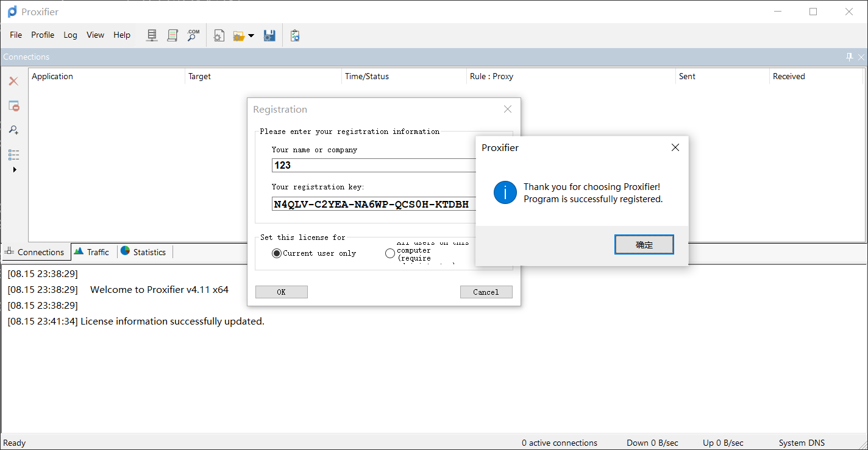The image size is (868, 450).
Task: Sort by Target column header
Action: 263,76
